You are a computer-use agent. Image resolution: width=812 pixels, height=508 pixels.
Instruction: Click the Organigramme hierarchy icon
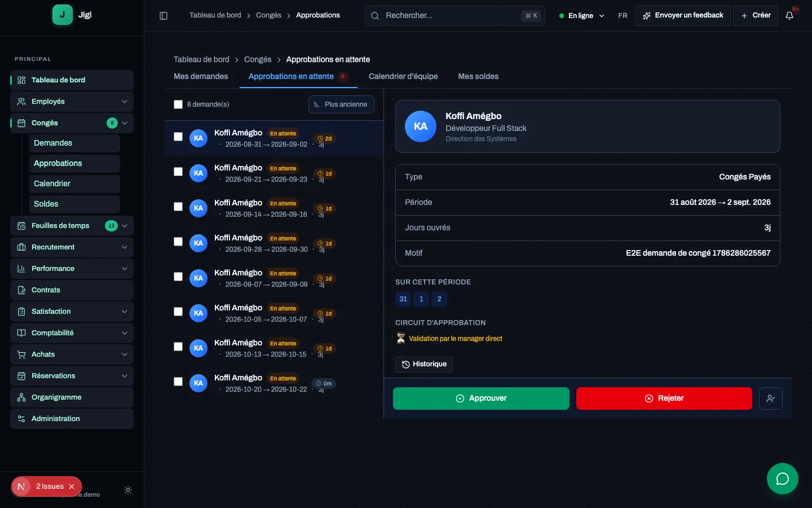point(21,397)
